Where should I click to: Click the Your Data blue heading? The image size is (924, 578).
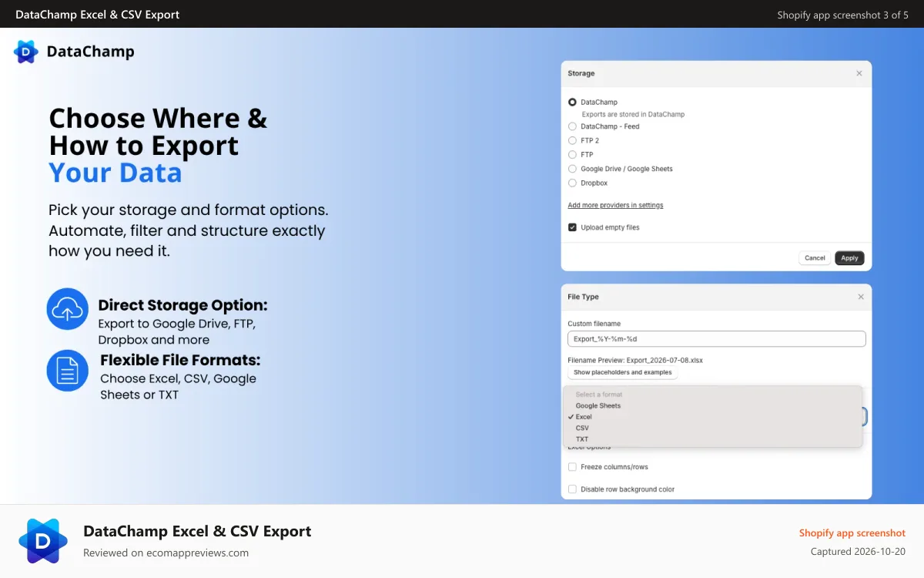pyautogui.click(x=115, y=173)
